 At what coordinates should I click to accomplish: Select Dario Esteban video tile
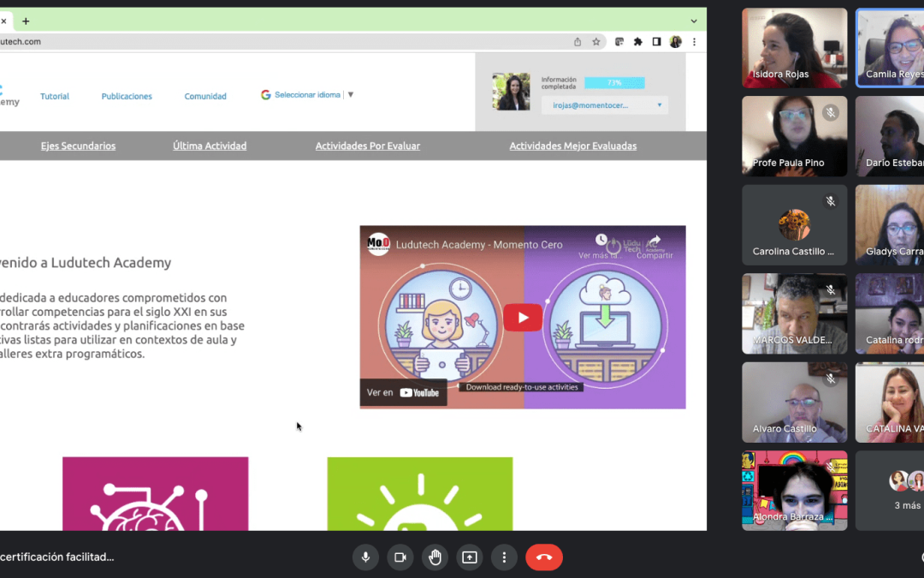tap(890, 136)
